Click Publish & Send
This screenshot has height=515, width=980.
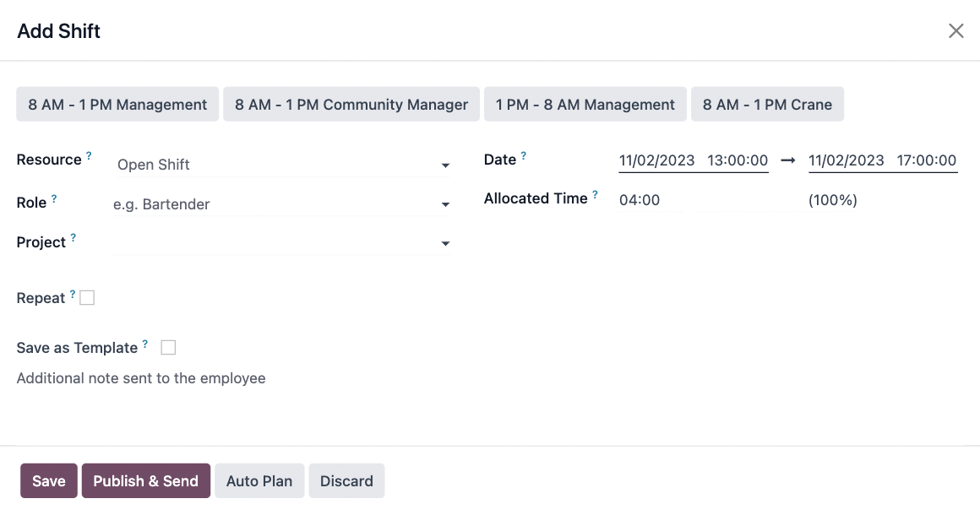pyautogui.click(x=145, y=480)
